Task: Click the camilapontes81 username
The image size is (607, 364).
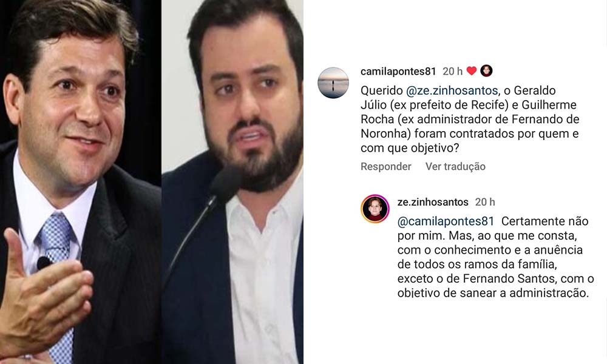Action: click(398, 72)
